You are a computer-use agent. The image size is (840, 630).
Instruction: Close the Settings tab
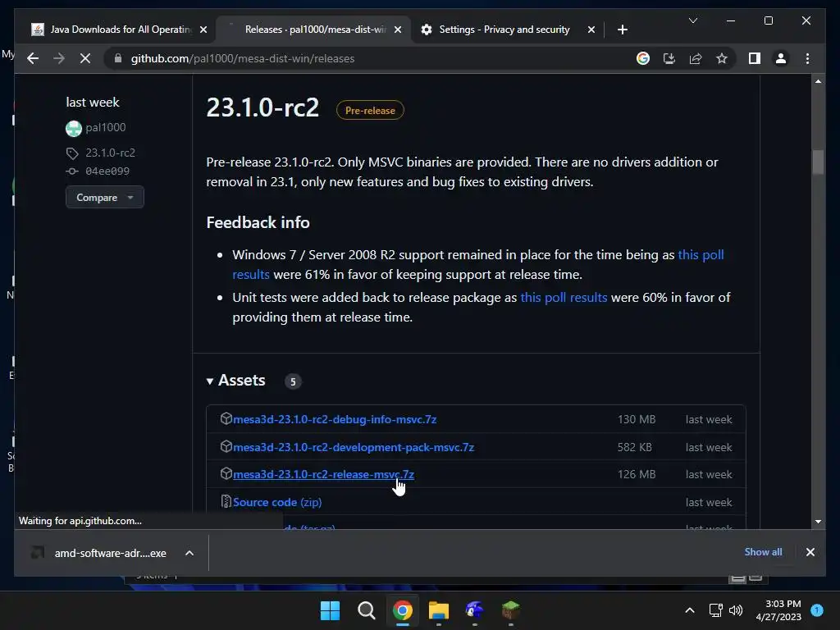[x=591, y=30]
